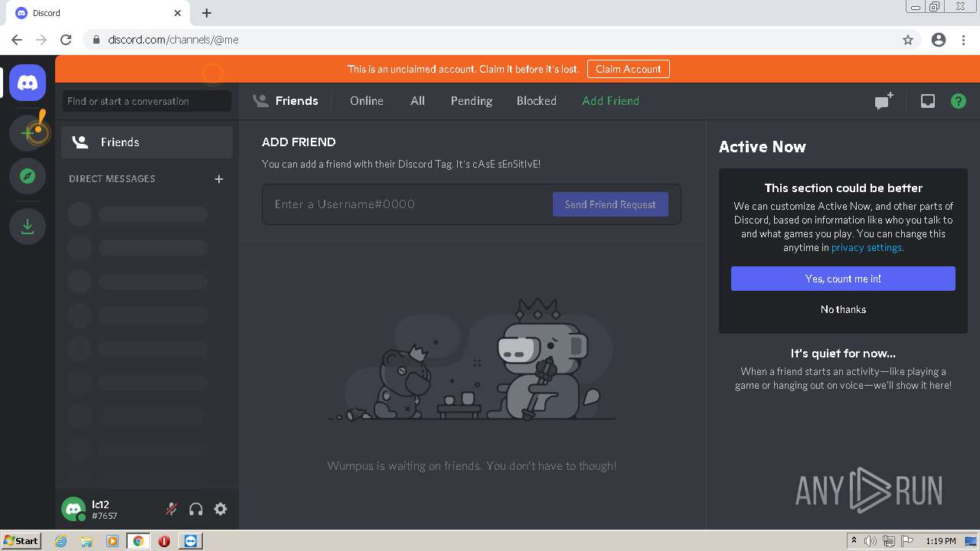This screenshot has width=980, height=551.
Task: Open the Windows Start menu
Action: (21, 541)
